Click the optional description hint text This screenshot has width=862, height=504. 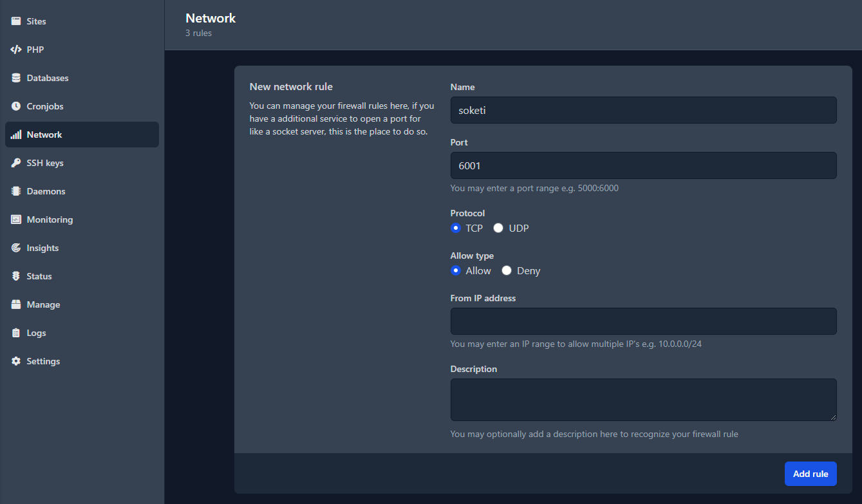(594, 434)
